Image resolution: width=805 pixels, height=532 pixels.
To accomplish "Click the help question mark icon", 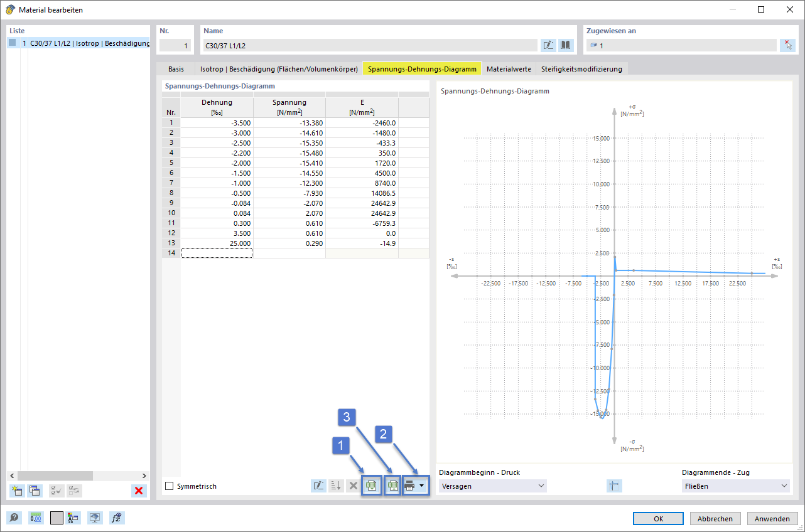I will click(x=14, y=518).
